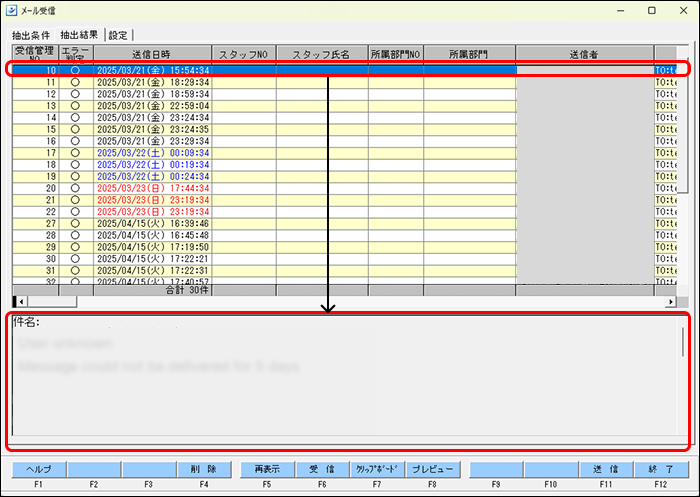This screenshot has width=700, height=497.
Task: Click the スタッフ氏名 column header
Action: coord(322,54)
